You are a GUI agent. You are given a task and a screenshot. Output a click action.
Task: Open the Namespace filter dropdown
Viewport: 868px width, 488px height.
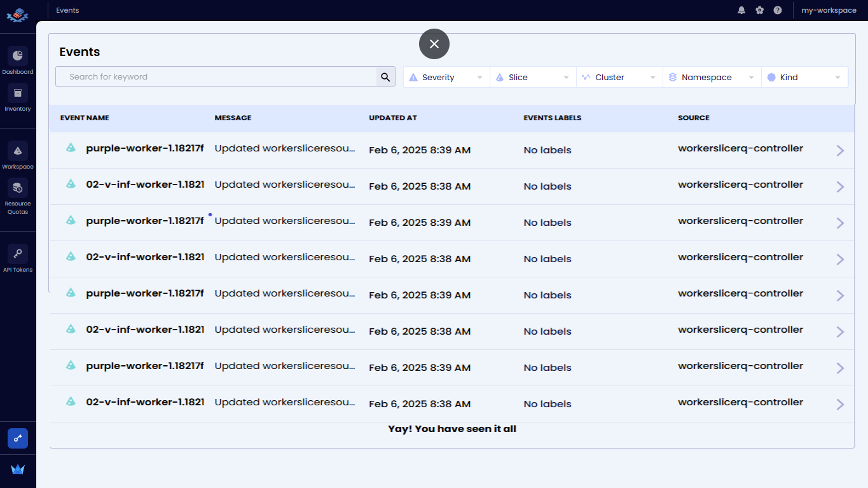tap(712, 77)
